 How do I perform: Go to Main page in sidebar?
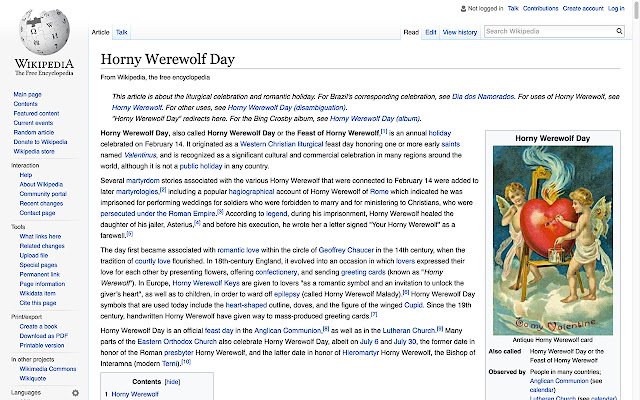27,94
